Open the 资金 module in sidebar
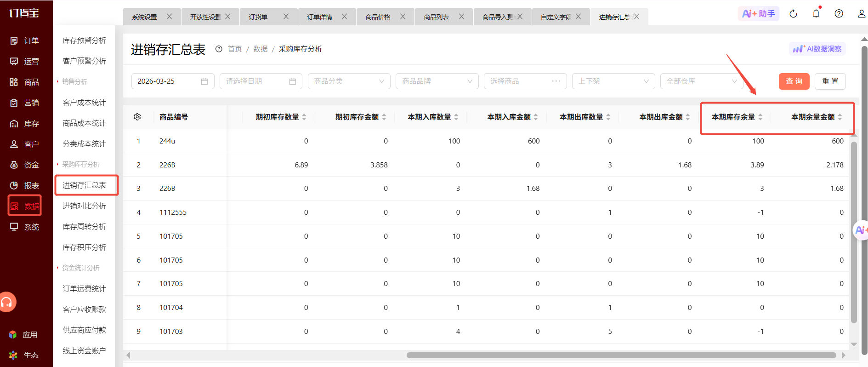The image size is (868, 367). pyautogui.click(x=25, y=165)
